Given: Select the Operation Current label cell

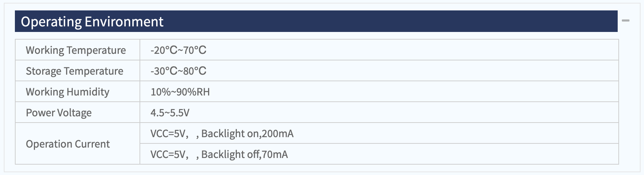Looking at the screenshot, I should [78, 143].
